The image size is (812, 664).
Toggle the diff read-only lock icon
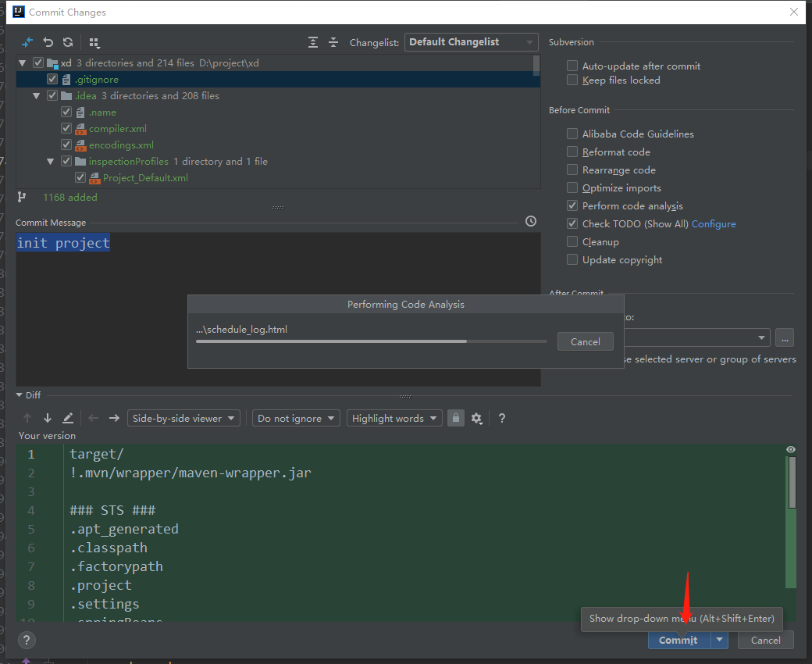pos(456,418)
